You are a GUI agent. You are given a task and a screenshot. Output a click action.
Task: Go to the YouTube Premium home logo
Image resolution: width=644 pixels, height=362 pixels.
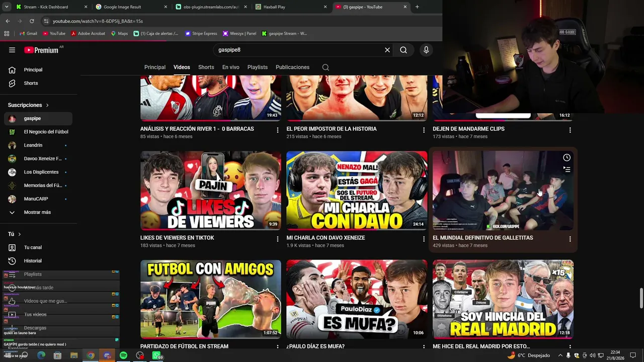(x=42, y=50)
